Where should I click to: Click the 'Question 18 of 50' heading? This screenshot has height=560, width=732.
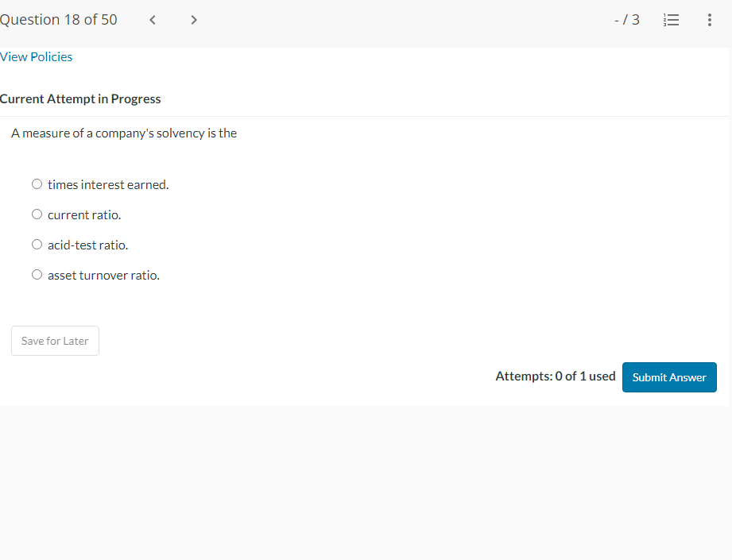click(58, 20)
